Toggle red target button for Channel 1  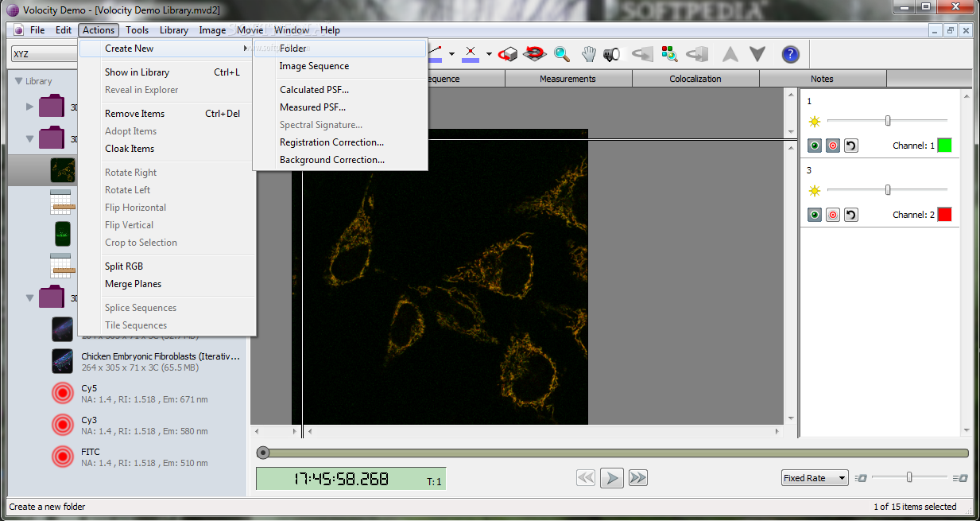pos(832,146)
